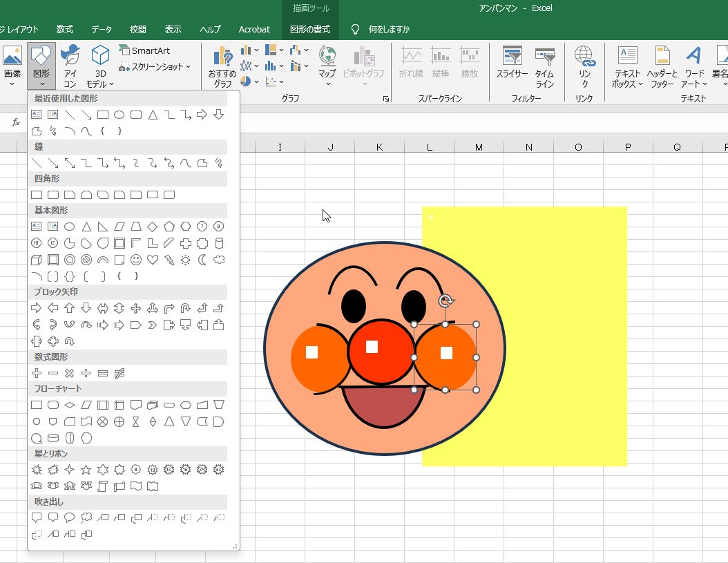Open the グラフ group dialog launcher
Image resolution: width=728 pixels, height=563 pixels.
pyautogui.click(x=386, y=99)
